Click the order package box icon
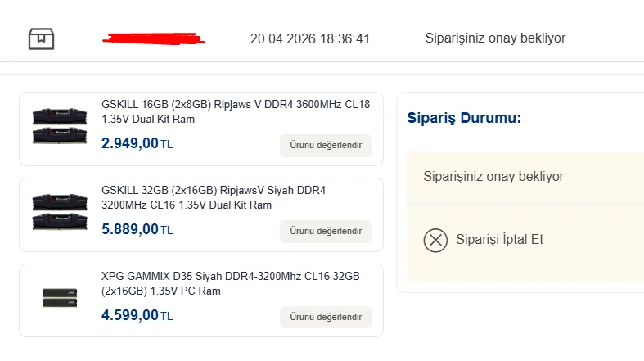This screenshot has width=644, height=361. pos(41,38)
